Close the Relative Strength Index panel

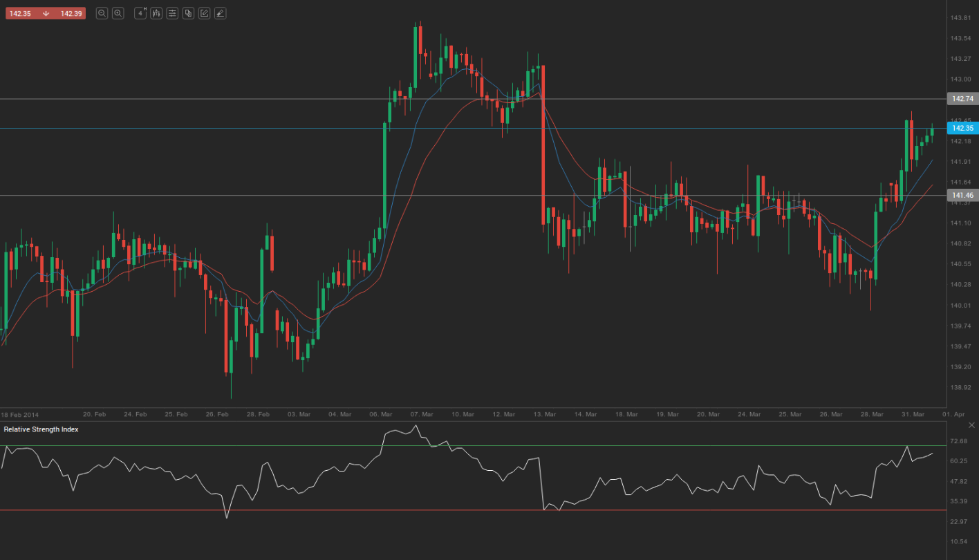[973, 425]
